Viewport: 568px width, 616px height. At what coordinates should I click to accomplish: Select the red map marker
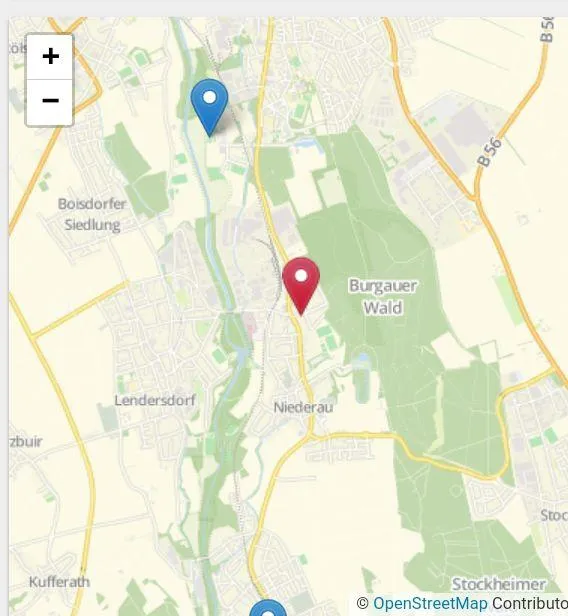point(301,286)
